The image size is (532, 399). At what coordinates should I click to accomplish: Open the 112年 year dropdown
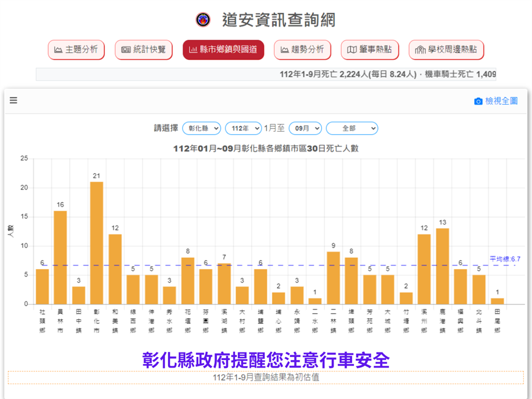pyautogui.click(x=243, y=128)
